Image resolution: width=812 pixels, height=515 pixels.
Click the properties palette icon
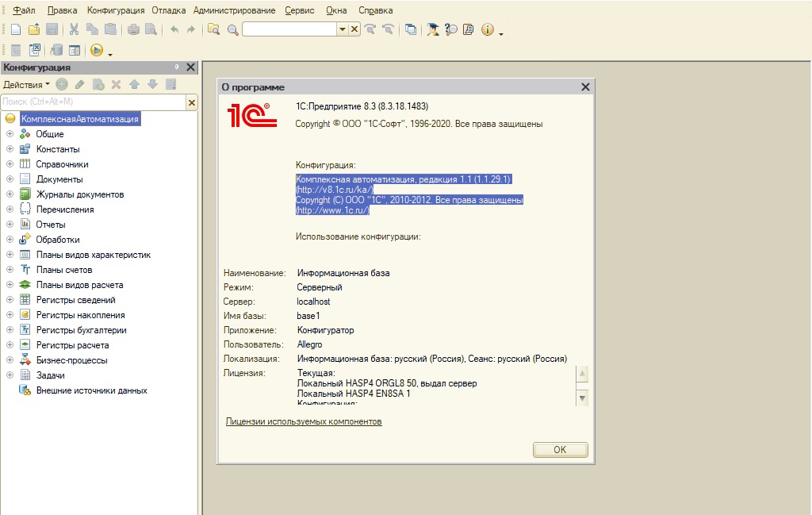point(75,50)
